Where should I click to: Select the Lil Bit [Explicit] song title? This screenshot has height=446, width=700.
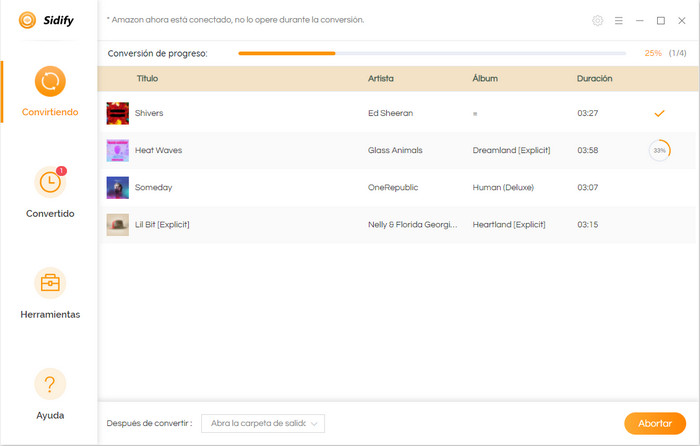coord(162,225)
